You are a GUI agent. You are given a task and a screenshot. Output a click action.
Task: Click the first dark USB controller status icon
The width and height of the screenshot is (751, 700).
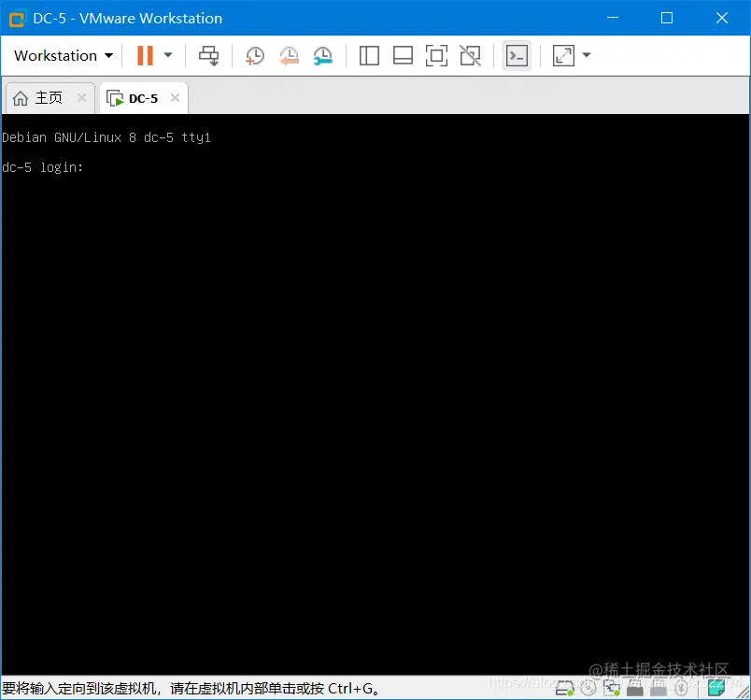coord(635,688)
